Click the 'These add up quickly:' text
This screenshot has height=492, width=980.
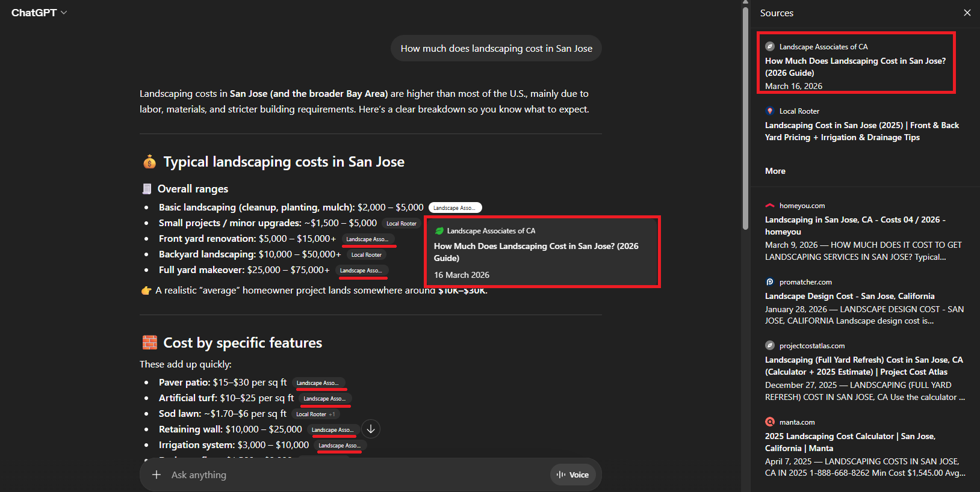click(185, 364)
